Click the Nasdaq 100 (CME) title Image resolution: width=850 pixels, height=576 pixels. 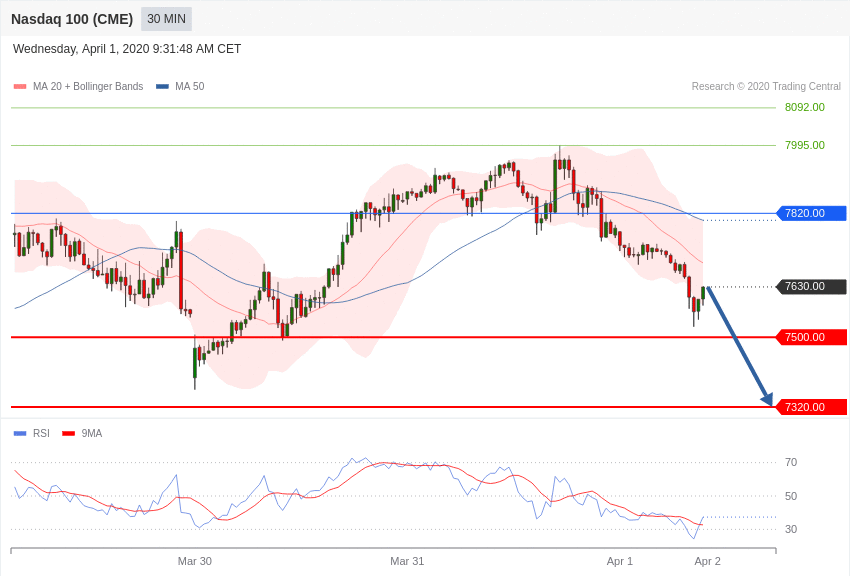click(72, 19)
